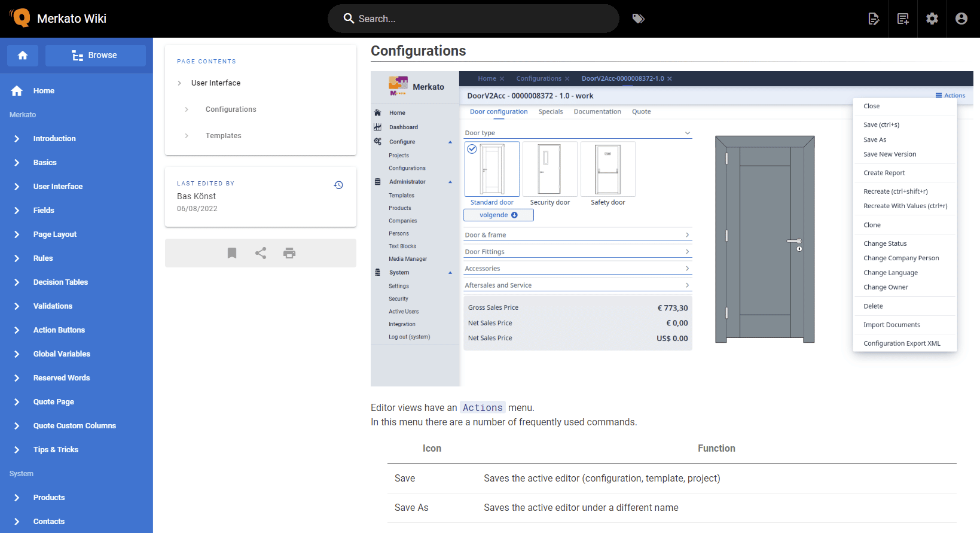Expand the Action Buttons sidebar item
The image size is (980, 533).
77,330
